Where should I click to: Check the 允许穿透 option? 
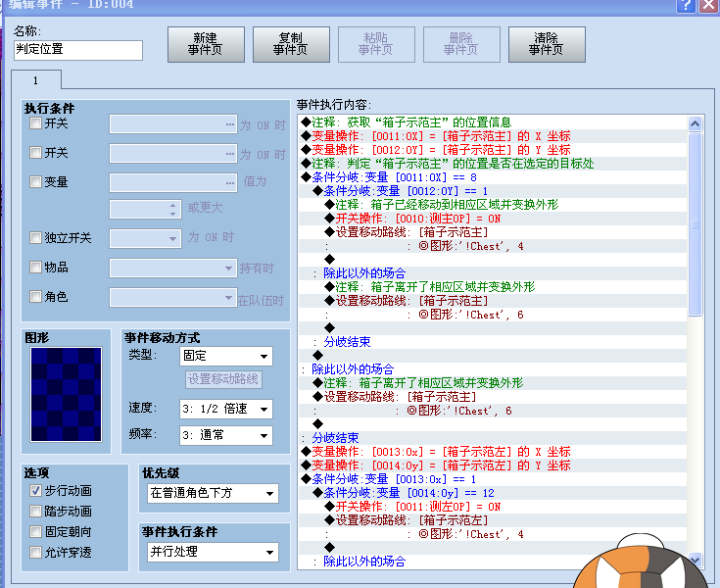(35, 552)
